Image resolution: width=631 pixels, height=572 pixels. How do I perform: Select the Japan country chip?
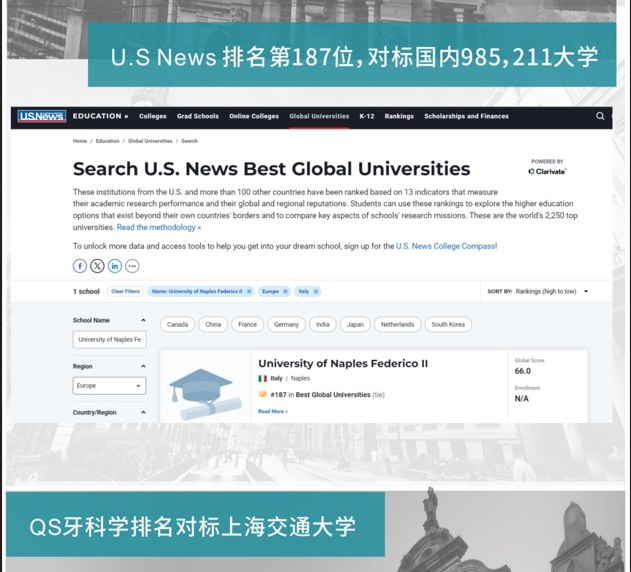click(355, 324)
